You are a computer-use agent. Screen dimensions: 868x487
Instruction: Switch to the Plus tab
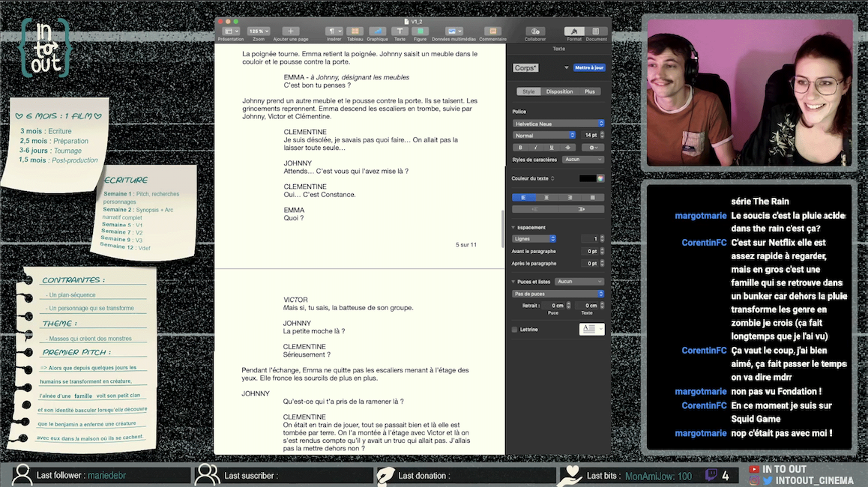pyautogui.click(x=590, y=92)
